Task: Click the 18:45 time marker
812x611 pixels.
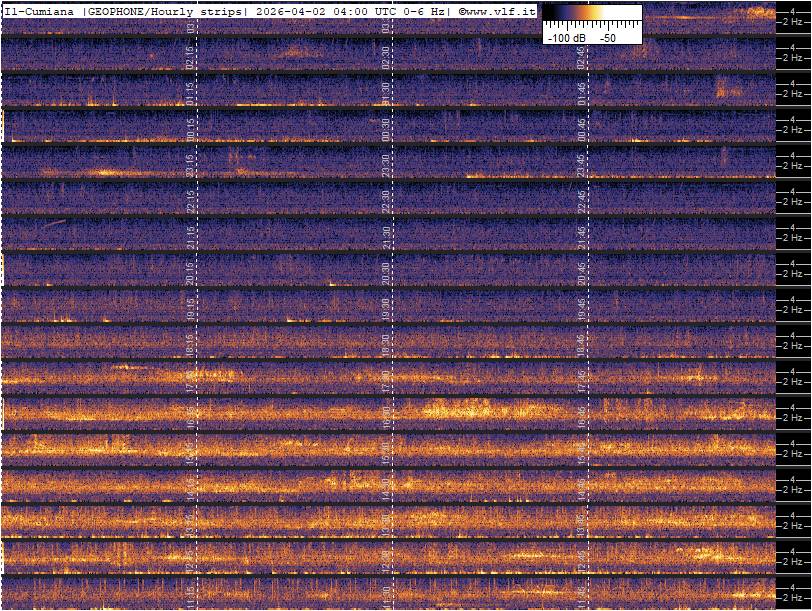Action: click(x=581, y=345)
